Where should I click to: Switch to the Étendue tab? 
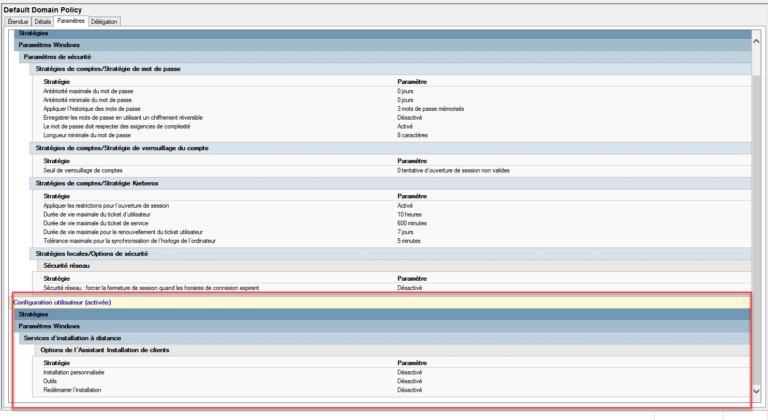pos(18,22)
